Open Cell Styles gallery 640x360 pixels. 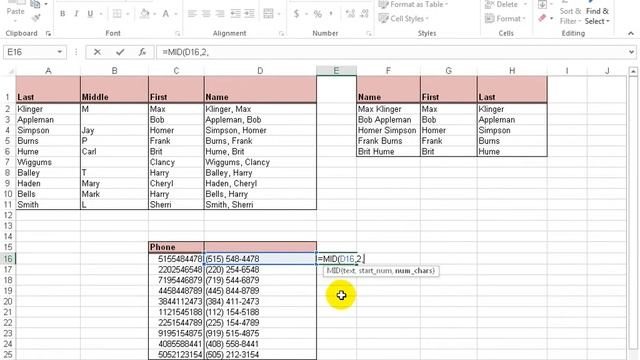403,18
